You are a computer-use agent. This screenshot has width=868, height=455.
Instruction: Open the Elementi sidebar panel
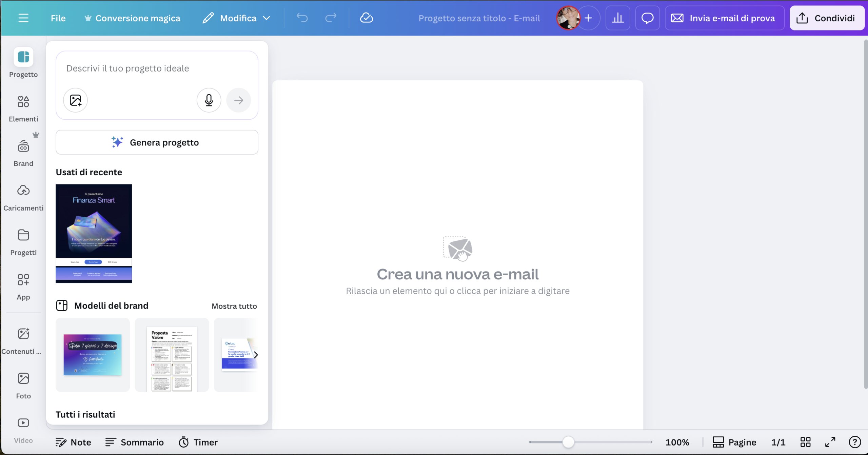coord(23,108)
